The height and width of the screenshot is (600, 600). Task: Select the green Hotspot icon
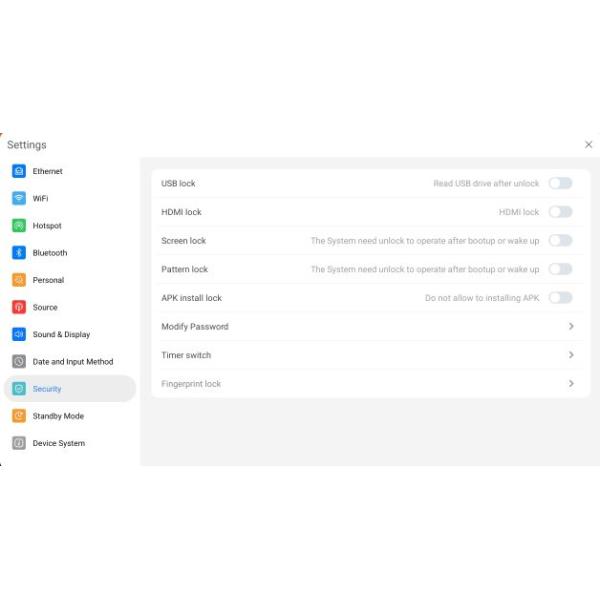pyautogui.click(x=19, y=226)
